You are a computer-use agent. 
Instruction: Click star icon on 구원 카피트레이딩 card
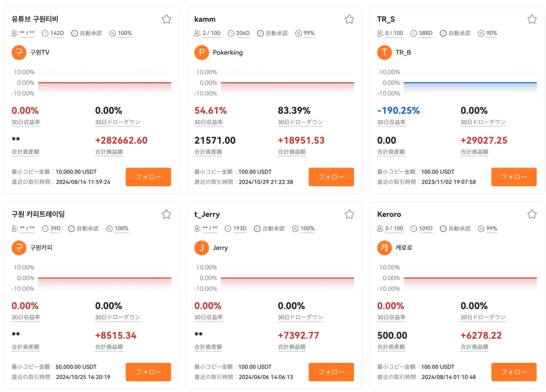[166, 214]
